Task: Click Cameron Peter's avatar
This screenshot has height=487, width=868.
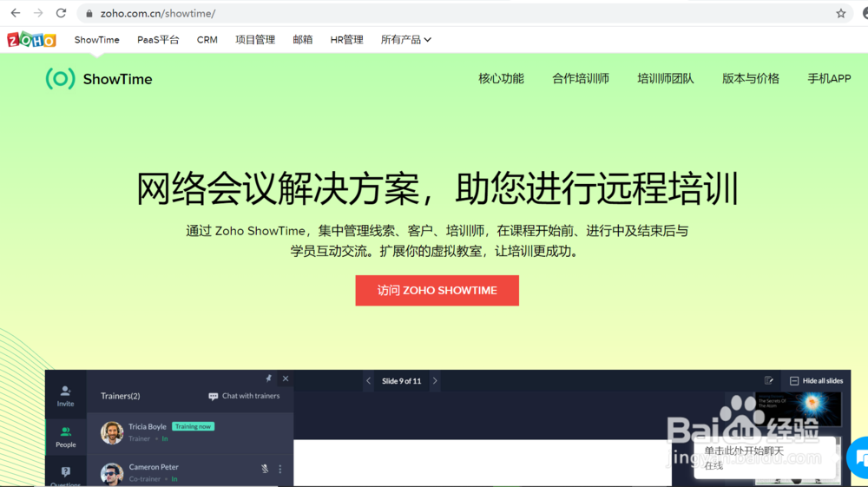Action: pos(112,474)
